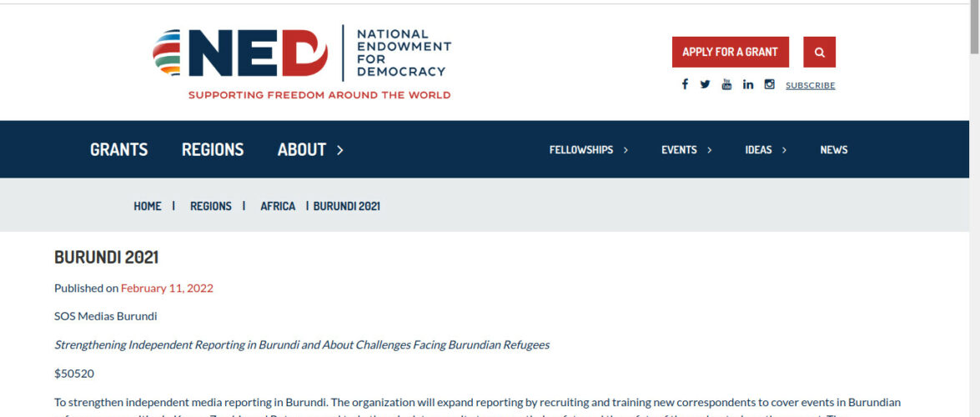Open NED's LinkedIn page icon
Viewport: 980px width, 417px height.
coord(748,84)
